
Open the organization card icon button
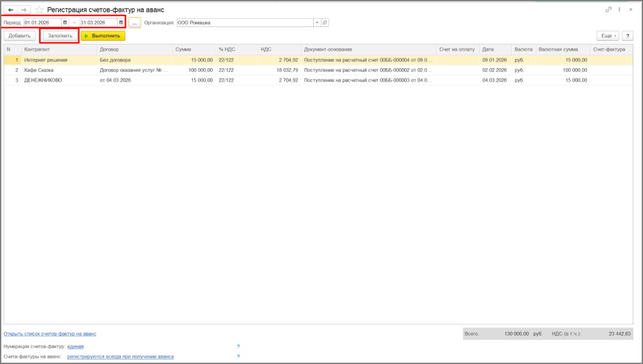click(325, 23)
